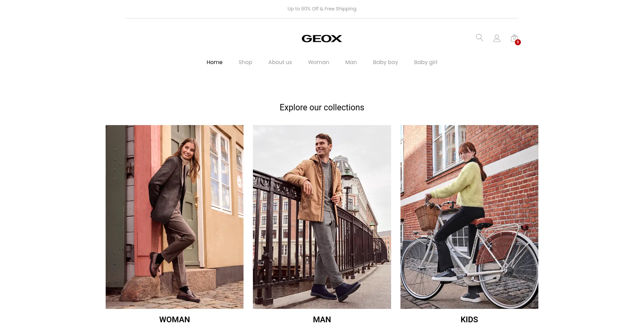Click the Up to 80% Off banner text
The width and height of the screenshot is (644, 333).
322,9
